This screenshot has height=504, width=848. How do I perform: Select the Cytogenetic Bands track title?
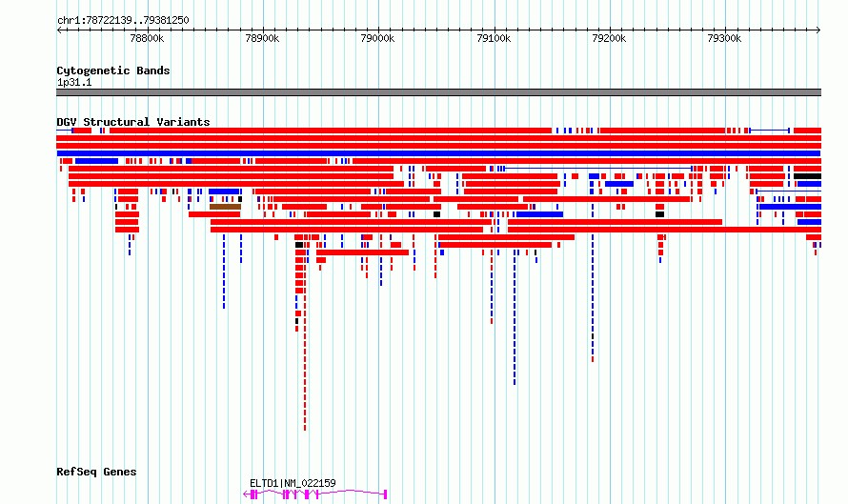tap(113, 71)
